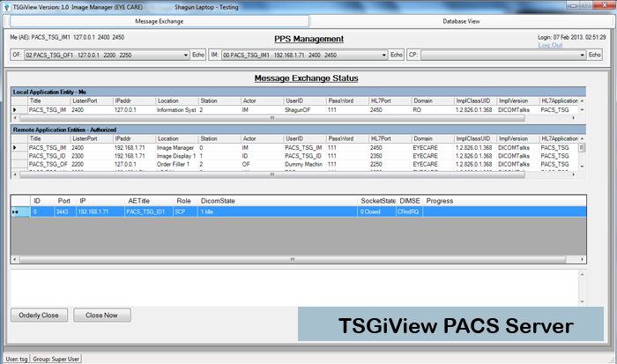Click Echo button next to IM dropdown
Screen dimensions: 617x364
[397, 55]
